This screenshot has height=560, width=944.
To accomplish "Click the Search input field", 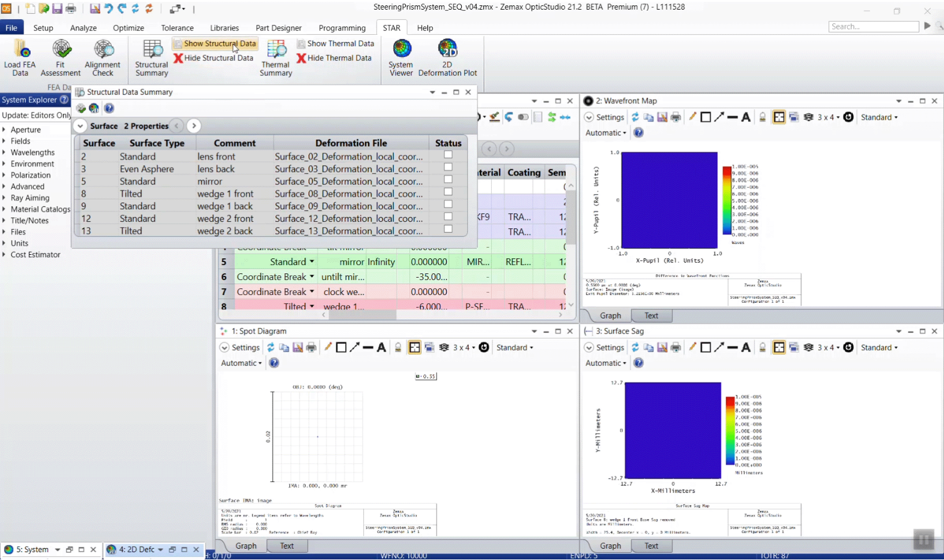I will 874,26.
